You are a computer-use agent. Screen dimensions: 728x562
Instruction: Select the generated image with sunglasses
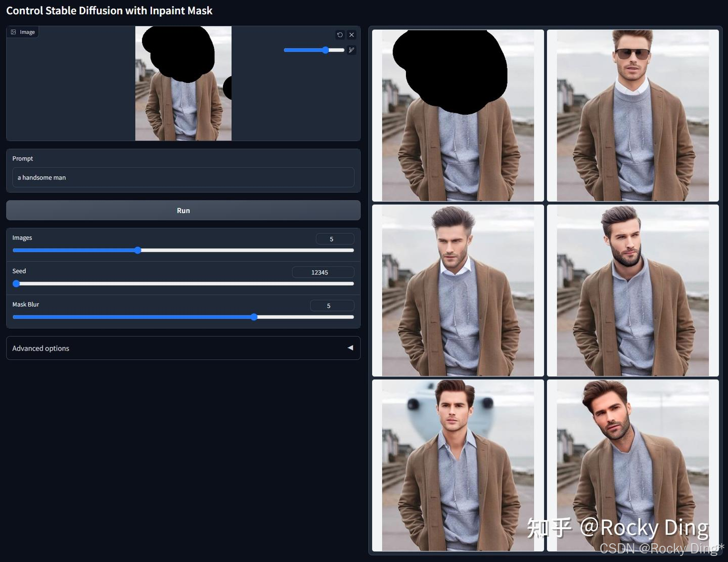(632, 115)
